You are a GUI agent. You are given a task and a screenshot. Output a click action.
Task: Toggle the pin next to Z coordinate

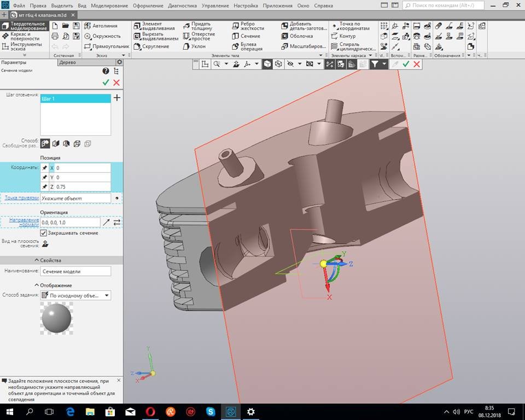[45, 187]
